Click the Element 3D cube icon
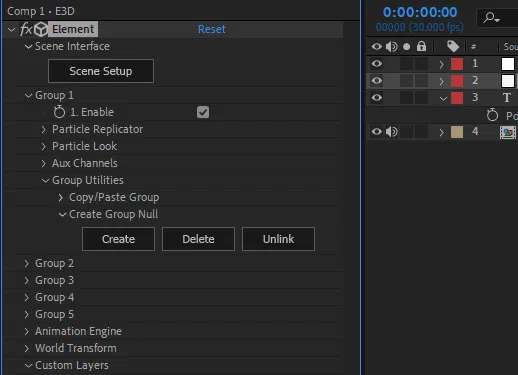The width and height of the screenshot is (518, 375). click(41, 29)
